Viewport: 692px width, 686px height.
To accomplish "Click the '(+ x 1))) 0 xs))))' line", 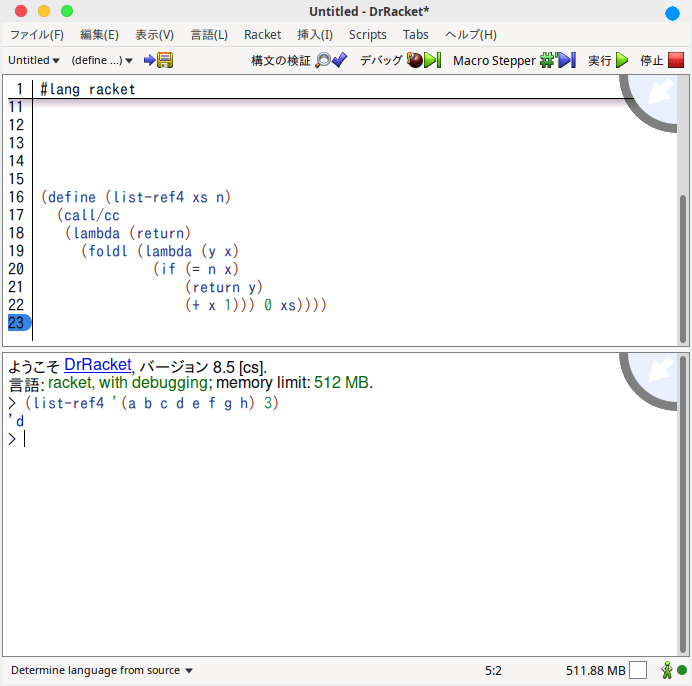I will coord(256,305).
